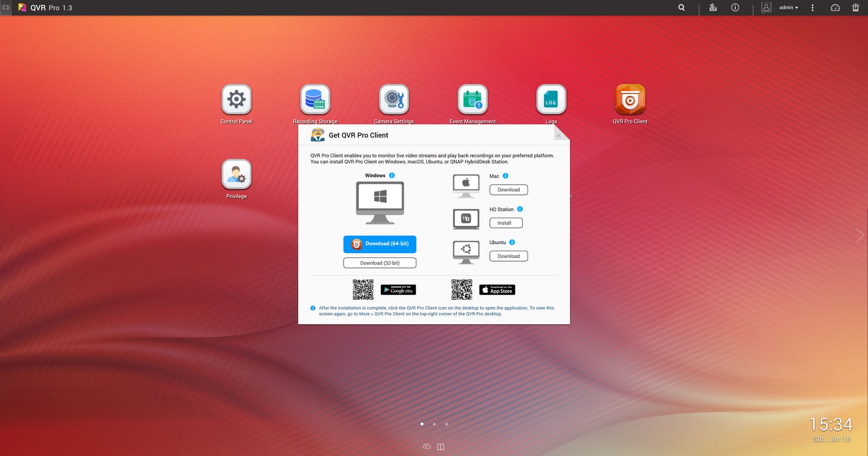Select the second desktop page dot
The height and width of the screenshot is (456, 868).
coord(435,424)
